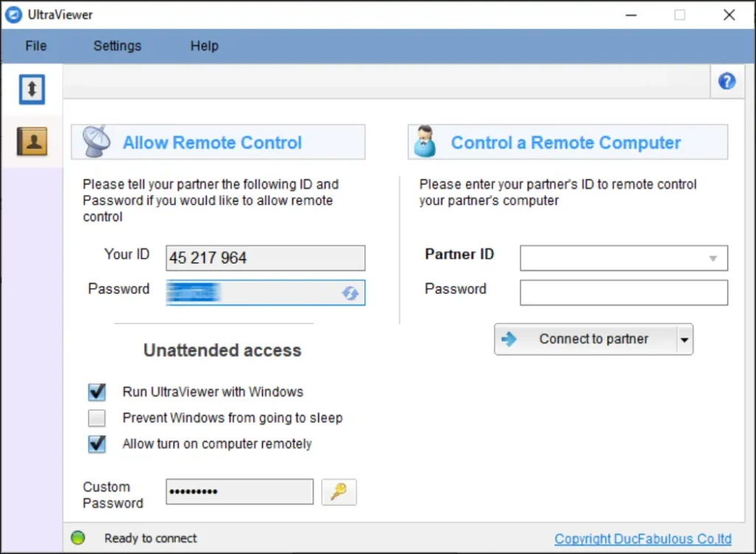Screen dimensions: 756x554
Task: Open the File menu
Action: (35, 46)
